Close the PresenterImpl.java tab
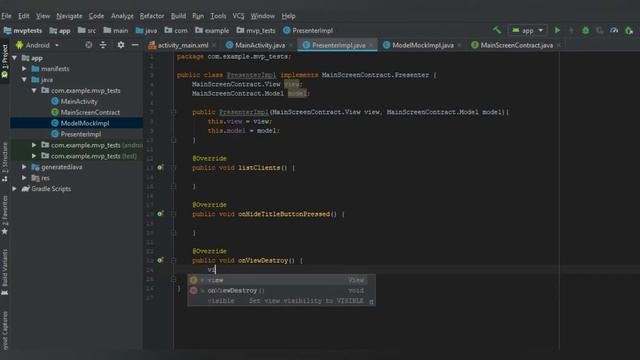The image size is (640, 360). 371,45
